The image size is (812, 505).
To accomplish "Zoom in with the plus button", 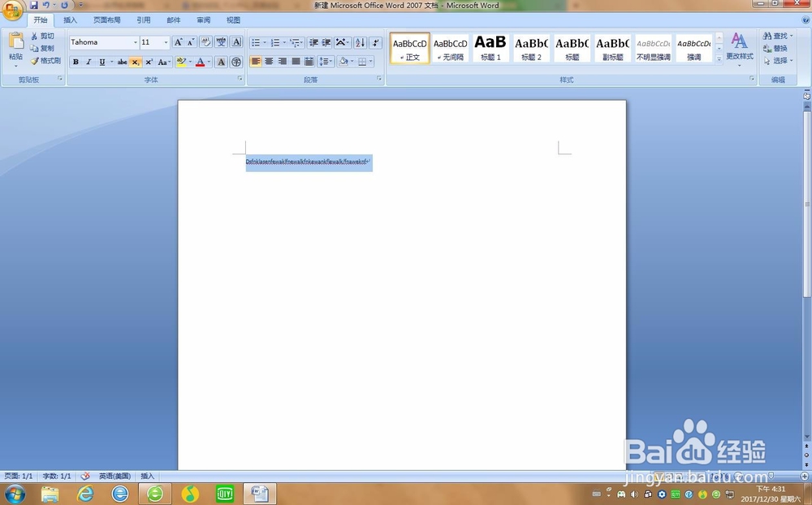I will pos(804,476).
